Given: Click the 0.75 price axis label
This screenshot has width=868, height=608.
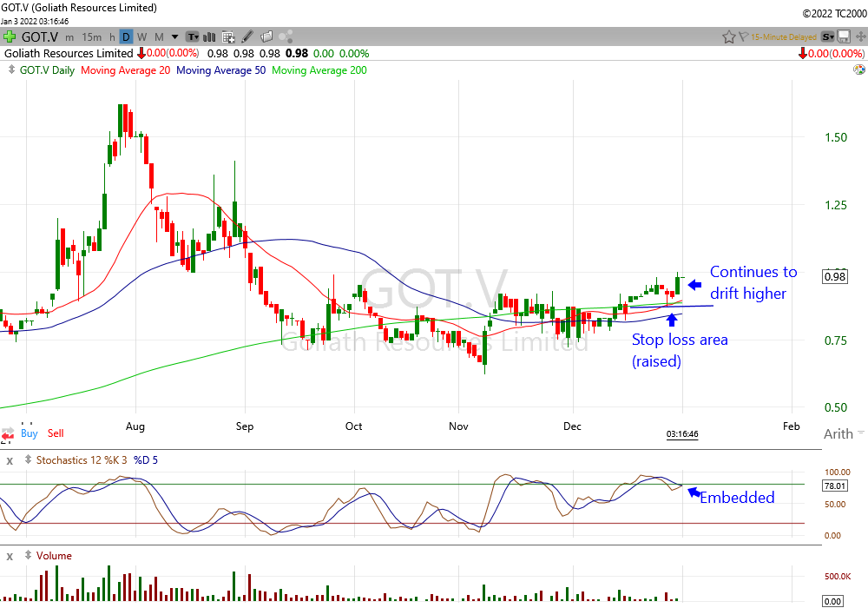Looking at the screenshot, I should pos(836,340).
